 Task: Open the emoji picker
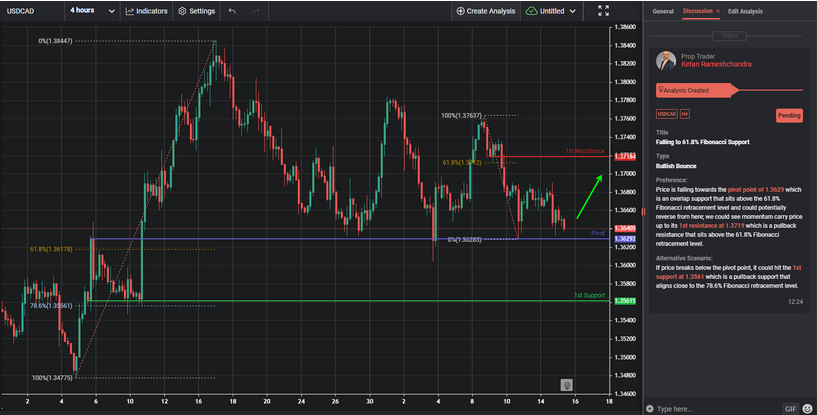click(807, 409)
